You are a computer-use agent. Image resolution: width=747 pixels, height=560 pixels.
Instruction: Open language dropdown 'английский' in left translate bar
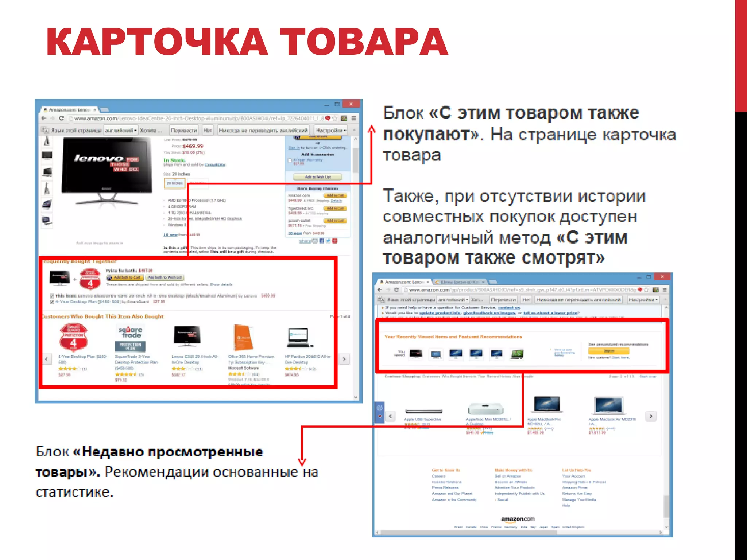pyautogui.click(x=121, y=130)
